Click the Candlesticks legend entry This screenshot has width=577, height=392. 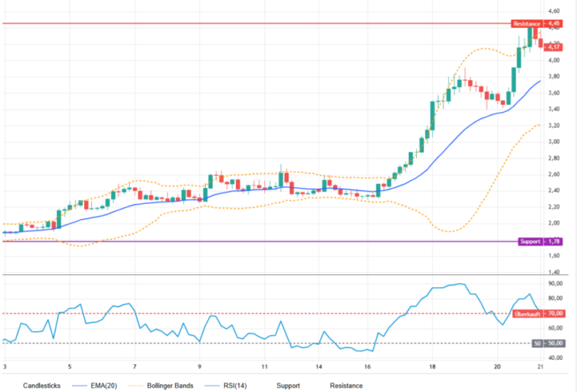(41, 385)
